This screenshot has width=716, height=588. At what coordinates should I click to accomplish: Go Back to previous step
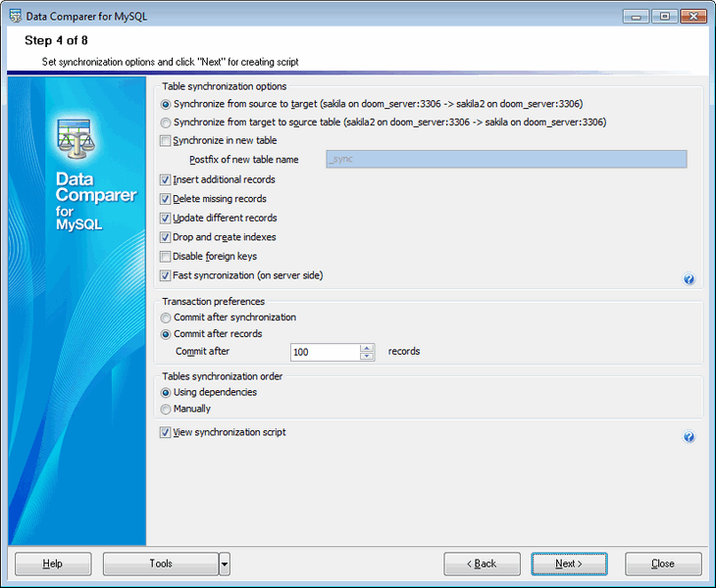[x=482, y=564]
